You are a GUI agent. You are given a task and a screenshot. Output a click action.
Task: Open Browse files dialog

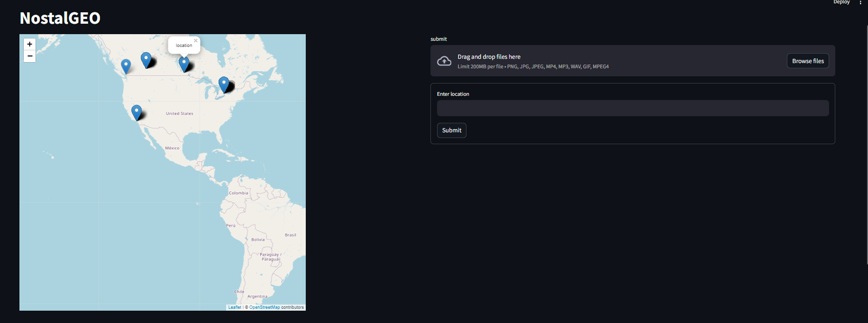808,61
